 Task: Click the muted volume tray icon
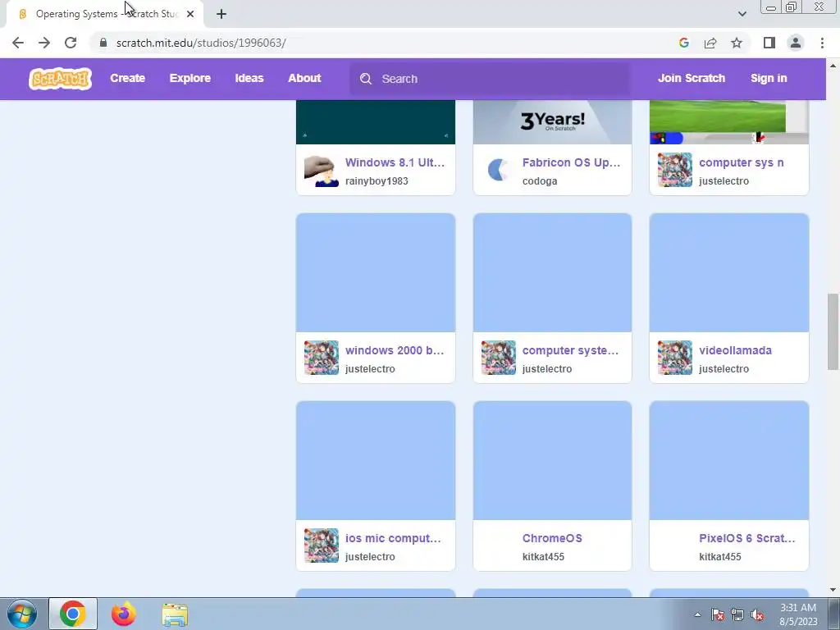(x=757, y=614)
